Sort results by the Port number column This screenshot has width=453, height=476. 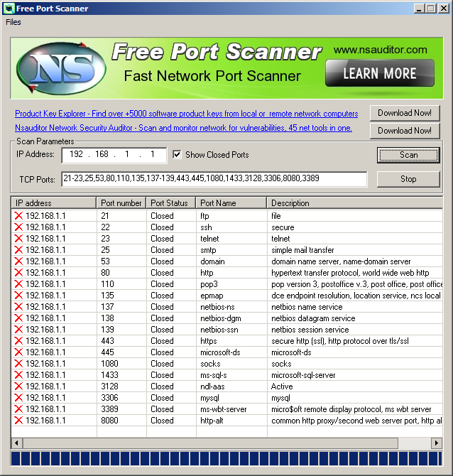121,202
